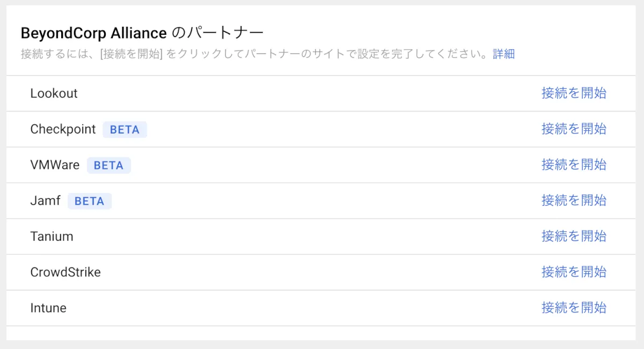Click the BETA badge next to Jamf
Viewport: 644px width, 349px height.
(x=89, y=202)
